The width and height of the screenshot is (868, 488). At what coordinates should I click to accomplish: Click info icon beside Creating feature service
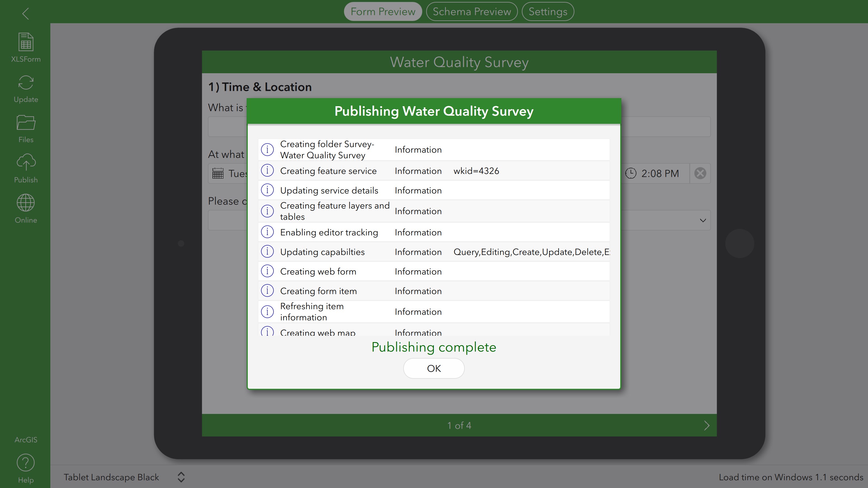(x=267, y=171)
